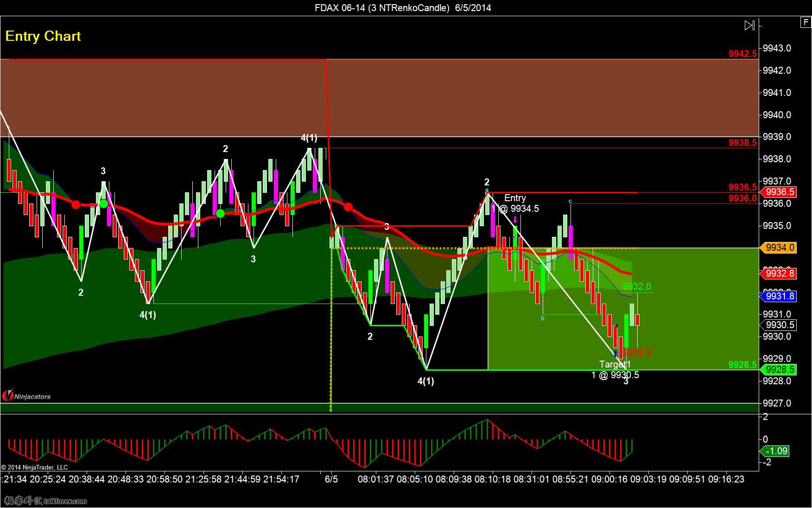Click the magenta down arrow at the entry

(515, 220)
